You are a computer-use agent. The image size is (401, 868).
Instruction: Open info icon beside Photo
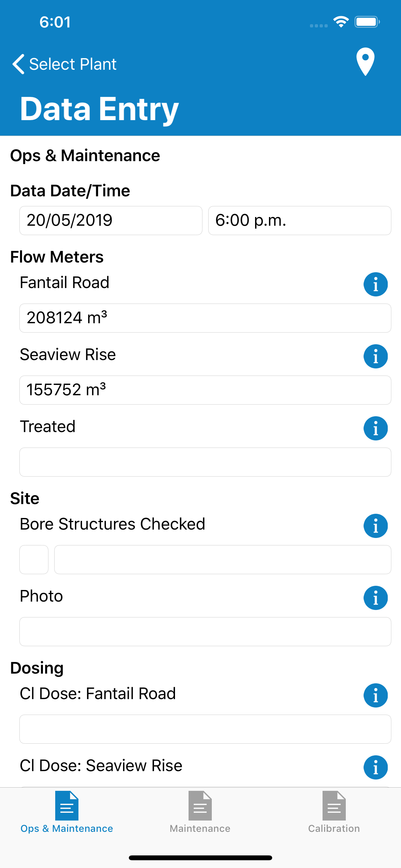375,598
